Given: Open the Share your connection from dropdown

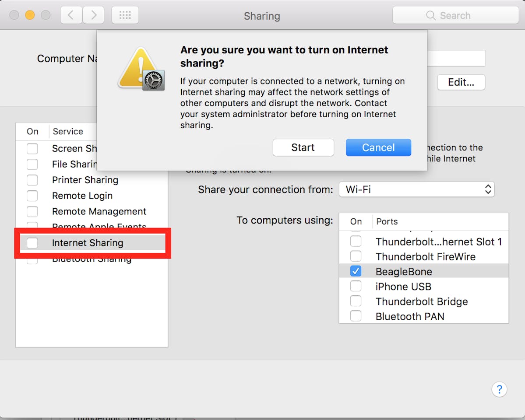Looking at the screenshot, I should [416, 189].
